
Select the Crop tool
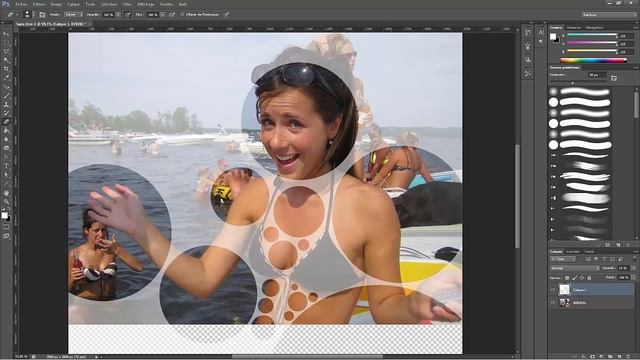6,69
